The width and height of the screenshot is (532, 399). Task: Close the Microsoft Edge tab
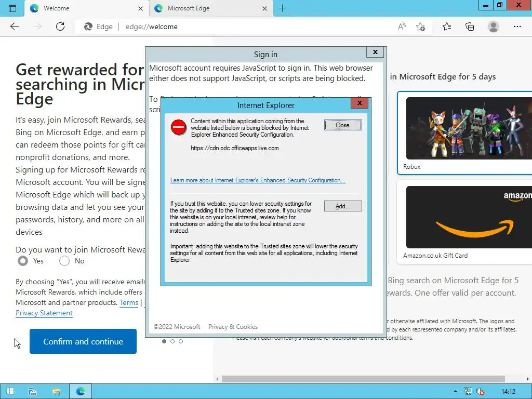264,8
